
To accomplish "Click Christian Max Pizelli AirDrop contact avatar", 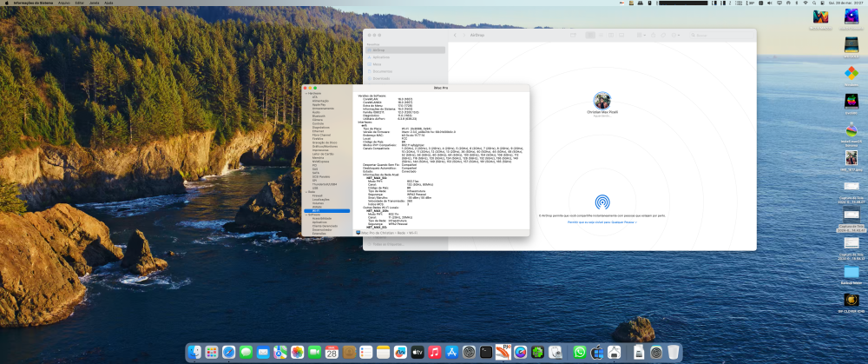I will 602,101.
